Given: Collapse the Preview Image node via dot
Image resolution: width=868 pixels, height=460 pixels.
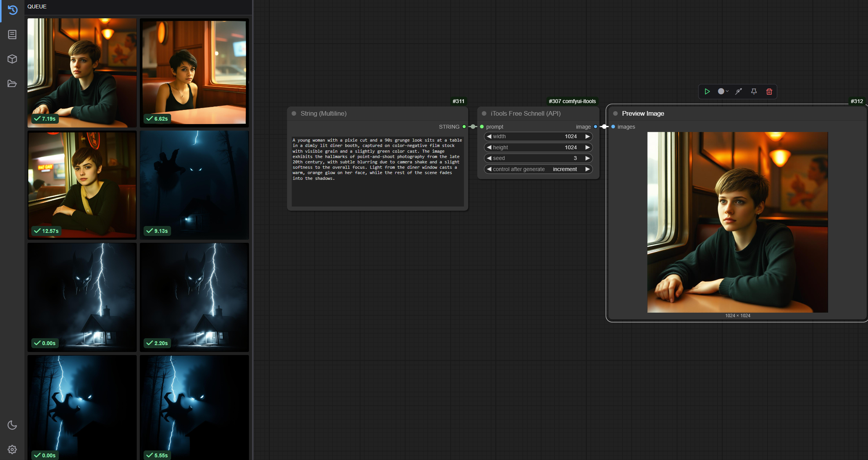Looking at the screenshot, I should tap(615, 113).
